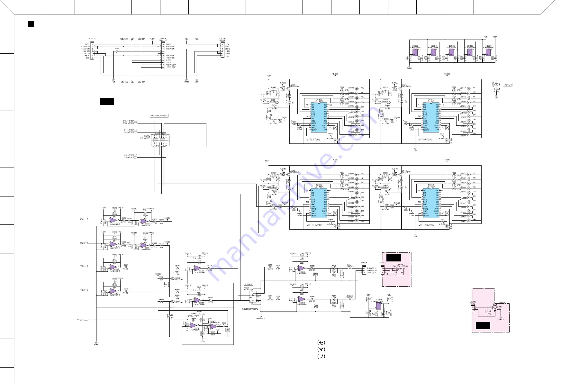
Task: Click the PHONES boxed label
Action: tap(249, 284)
